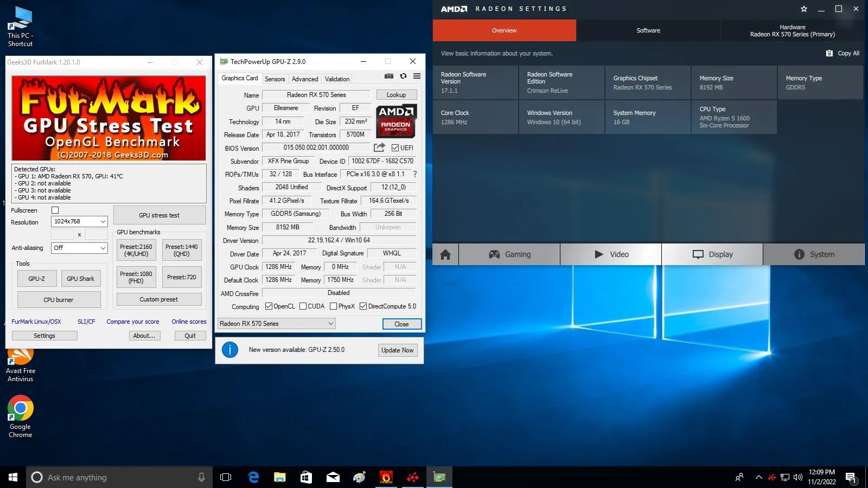Screen dimensions: 868x488
Task: Start the GPU stress test in FurMark
Action: 159,215
